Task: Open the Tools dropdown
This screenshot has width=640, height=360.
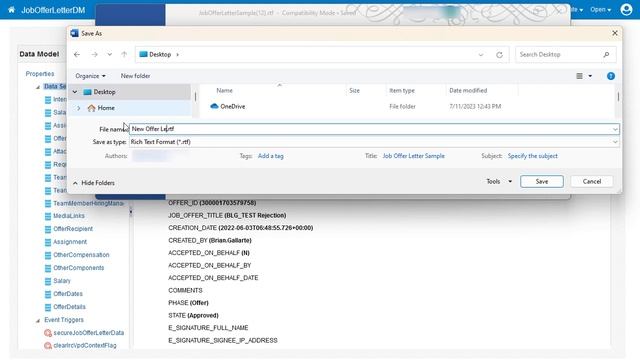Action: [x=498, y=181]
